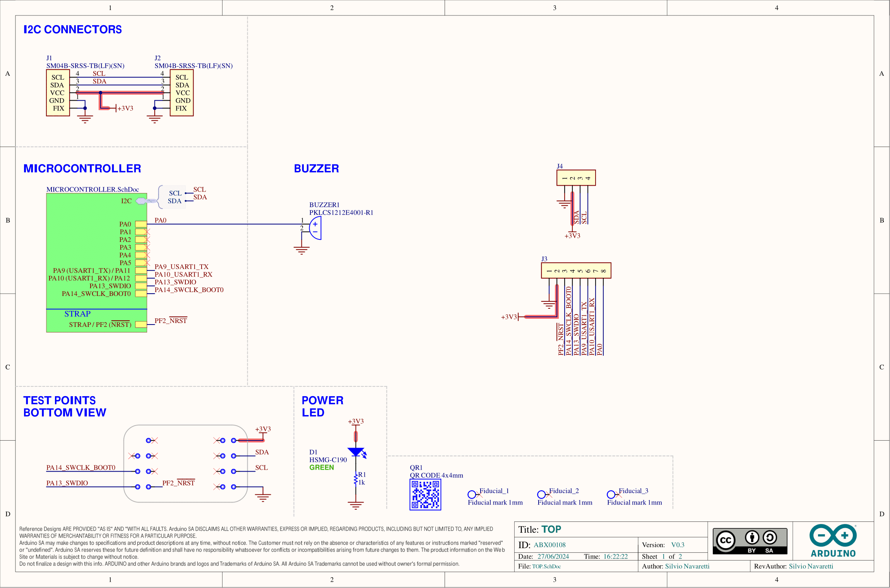Toggle the no-connect X on pin PA1
Viewport: 890px width, 588px height.
click(x=146, y=232)
